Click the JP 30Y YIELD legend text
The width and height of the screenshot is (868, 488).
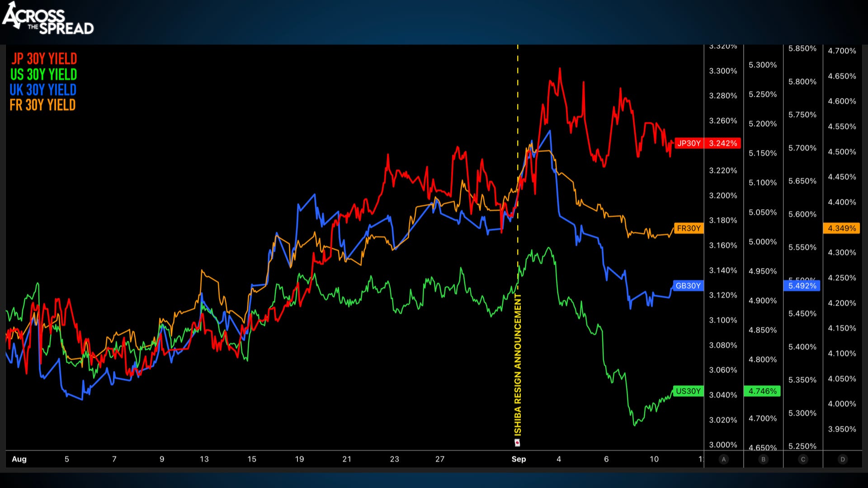[x=44, y=59]
